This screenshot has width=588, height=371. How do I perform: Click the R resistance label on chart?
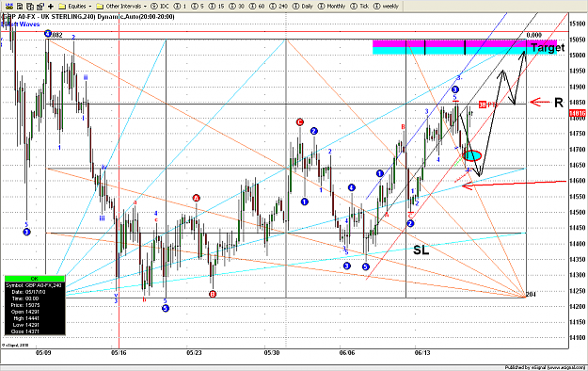point(559,103)
